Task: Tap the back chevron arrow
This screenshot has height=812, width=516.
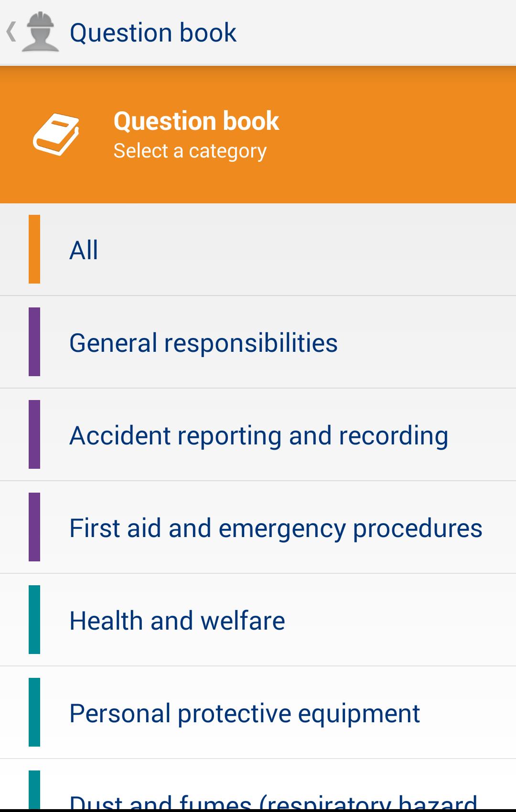Action: pos(11,32)
